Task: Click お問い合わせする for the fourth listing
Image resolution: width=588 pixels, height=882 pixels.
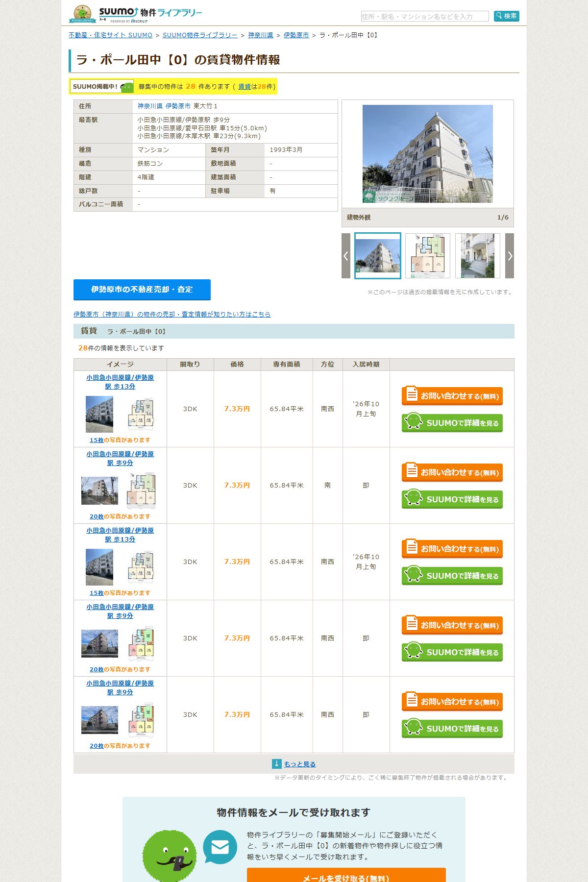Action: [x=452, y=625]
